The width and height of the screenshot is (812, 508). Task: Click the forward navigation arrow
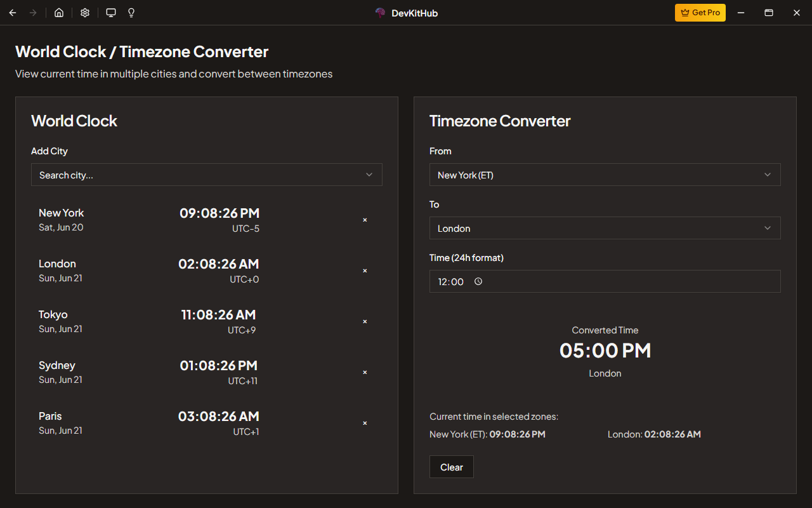(x=33, y=13)
